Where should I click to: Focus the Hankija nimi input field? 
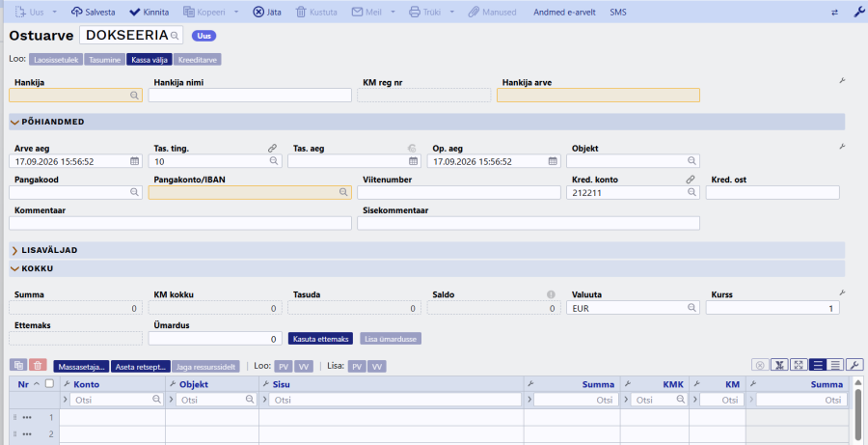tap(250, 96)
